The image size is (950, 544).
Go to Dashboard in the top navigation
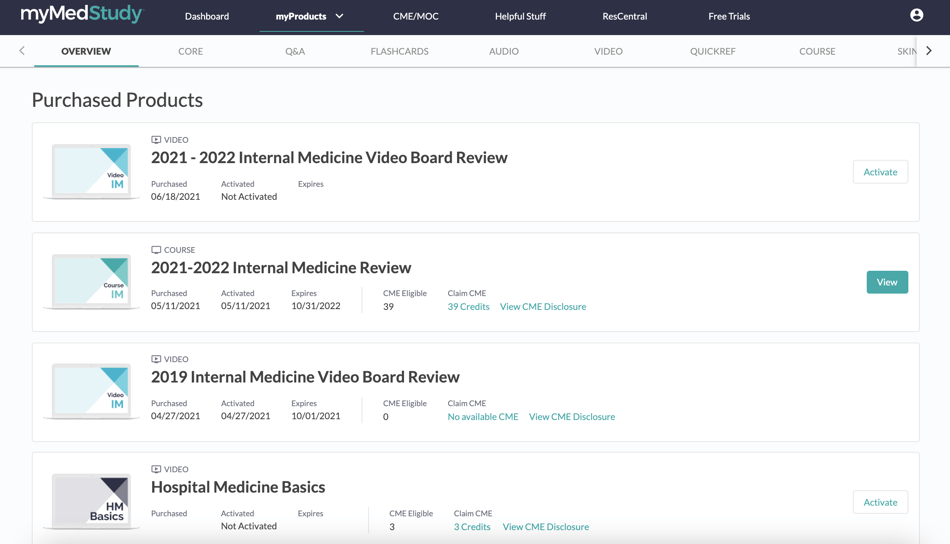point(207,16)
